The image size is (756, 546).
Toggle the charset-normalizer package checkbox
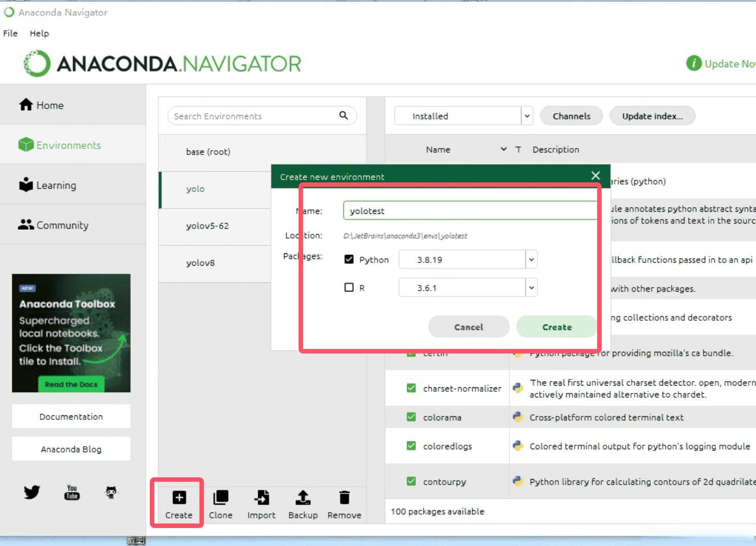tap(411, 388)
